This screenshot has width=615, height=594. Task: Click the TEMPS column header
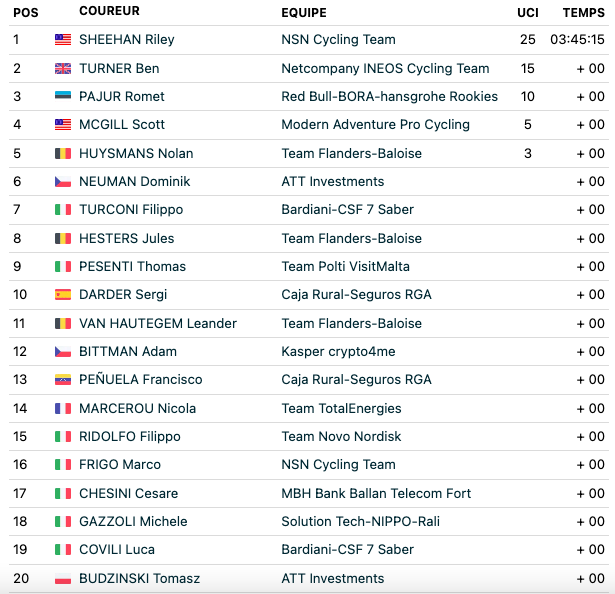click(x=584, y=13)
